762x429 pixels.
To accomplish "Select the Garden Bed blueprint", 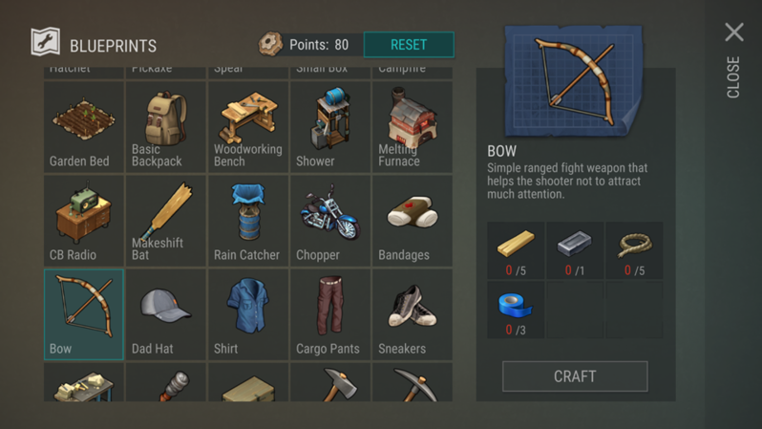I will tap(84, 127).
